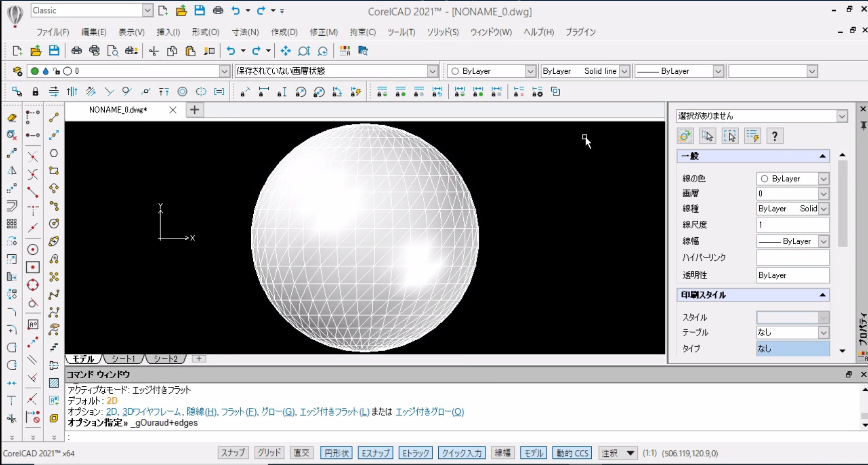The height and width of the screenshot is (465, 868).
Task: Collapse the 印刷スタイル section
Action: tap(822, 295)
